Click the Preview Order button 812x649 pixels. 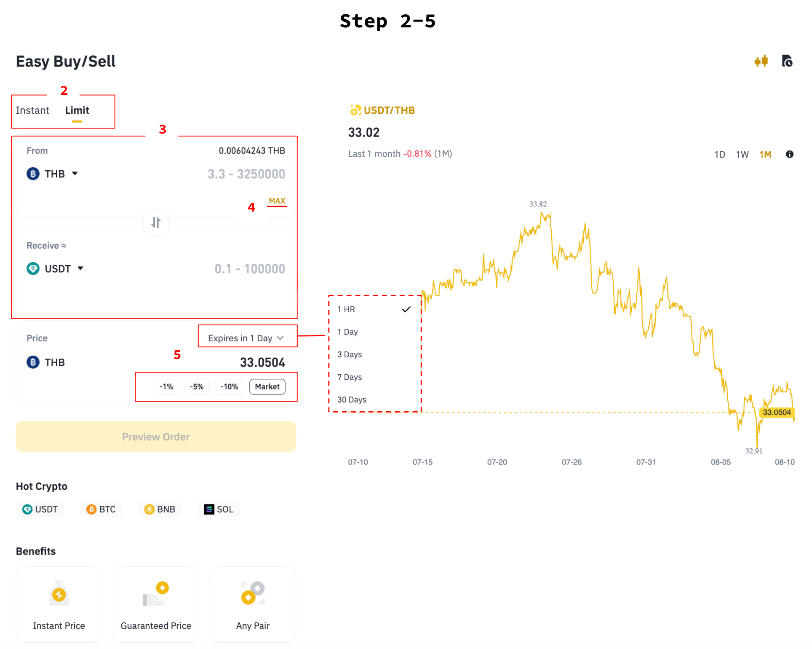point(156,437)
